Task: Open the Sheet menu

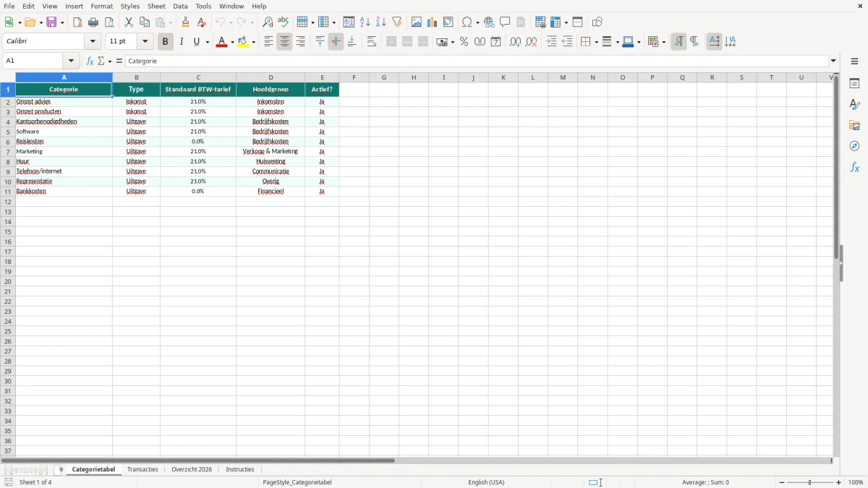Action: pos(156,6)
